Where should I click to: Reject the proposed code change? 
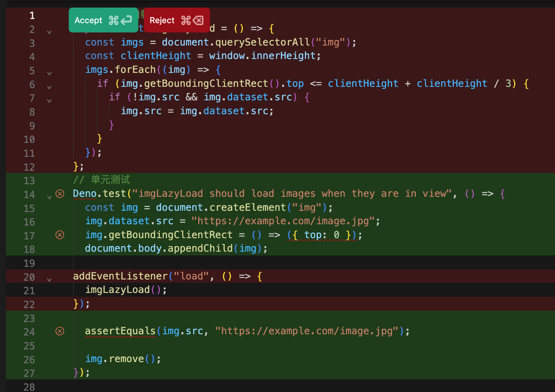176,20
